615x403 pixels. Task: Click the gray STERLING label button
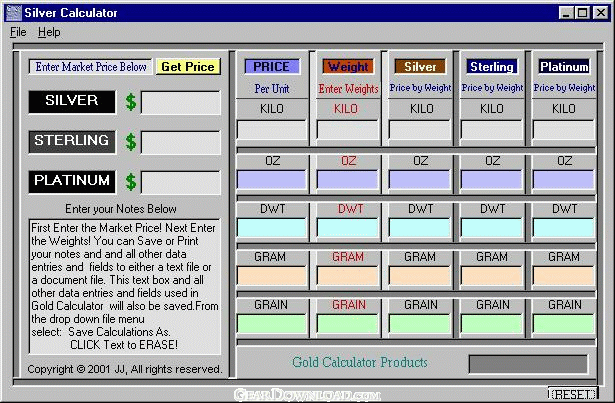(x=72, y=142)
